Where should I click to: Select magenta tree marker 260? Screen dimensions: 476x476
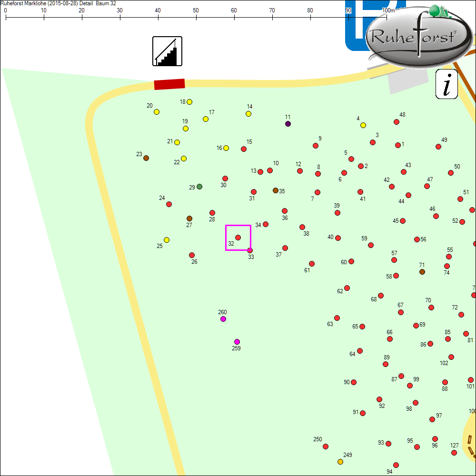(x=223, y=319)
